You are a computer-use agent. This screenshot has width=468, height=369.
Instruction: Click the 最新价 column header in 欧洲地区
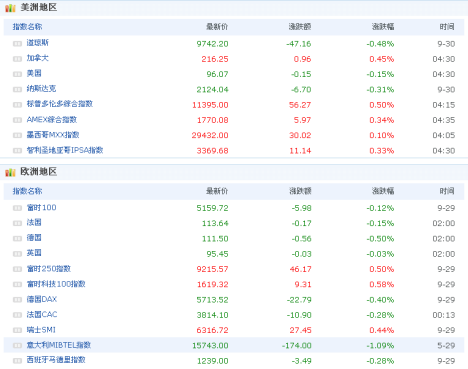pyautogui.click(x=217, y=191)
